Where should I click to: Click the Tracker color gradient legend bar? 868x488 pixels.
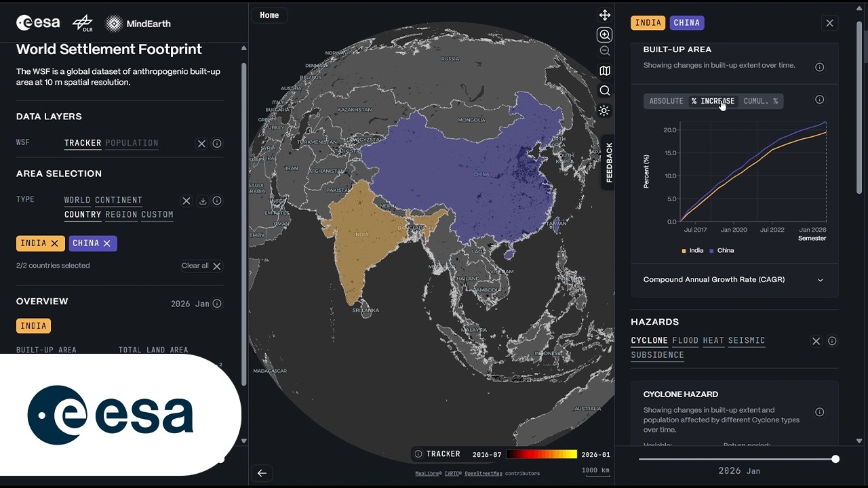(x=541, y=454)
